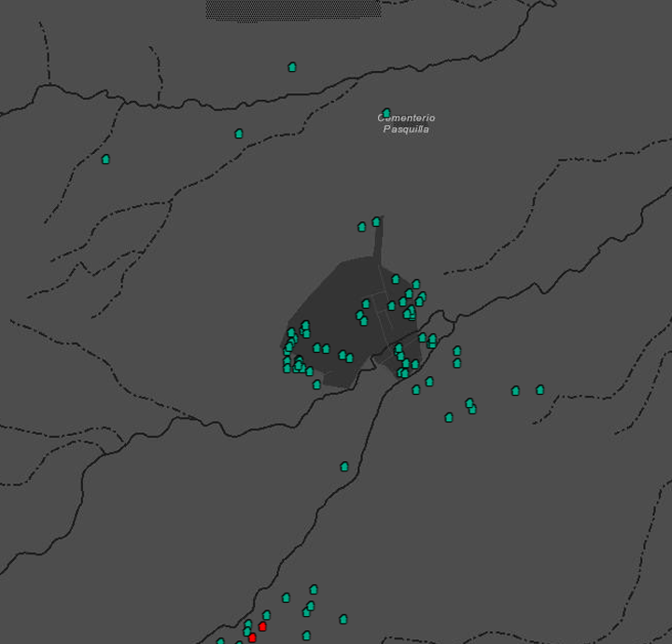Click the upper red house marker

pyautogui.click(x=262, y=626)
